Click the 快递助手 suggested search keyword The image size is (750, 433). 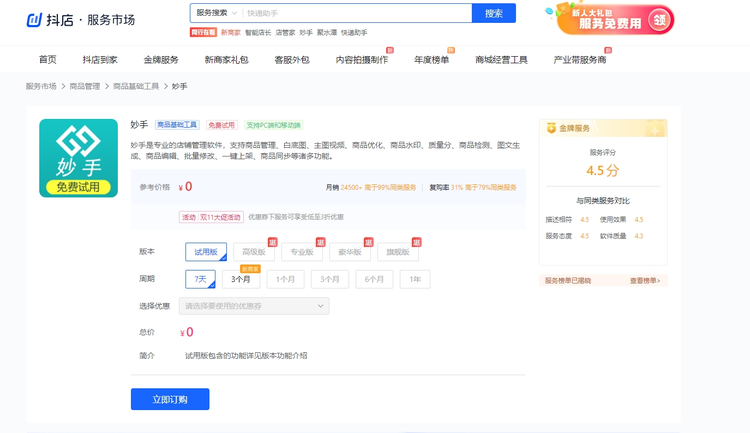(354, 33)
